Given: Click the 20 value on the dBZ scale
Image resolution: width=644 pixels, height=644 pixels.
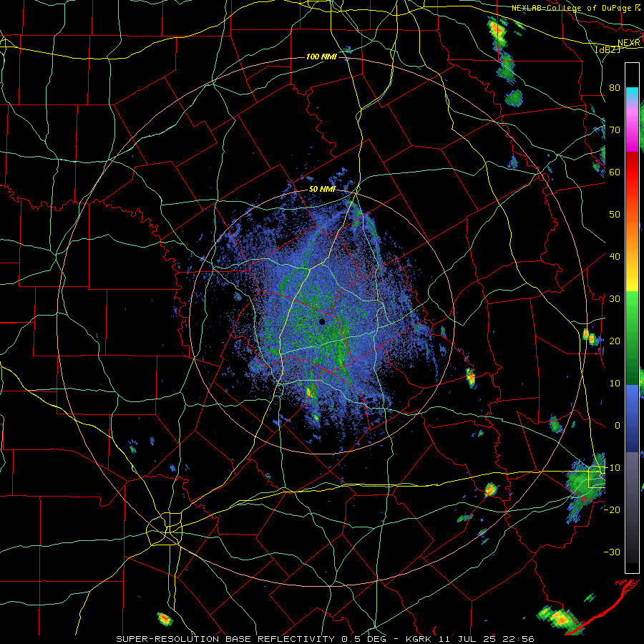Looking at the screenshot, I should 615,341.
